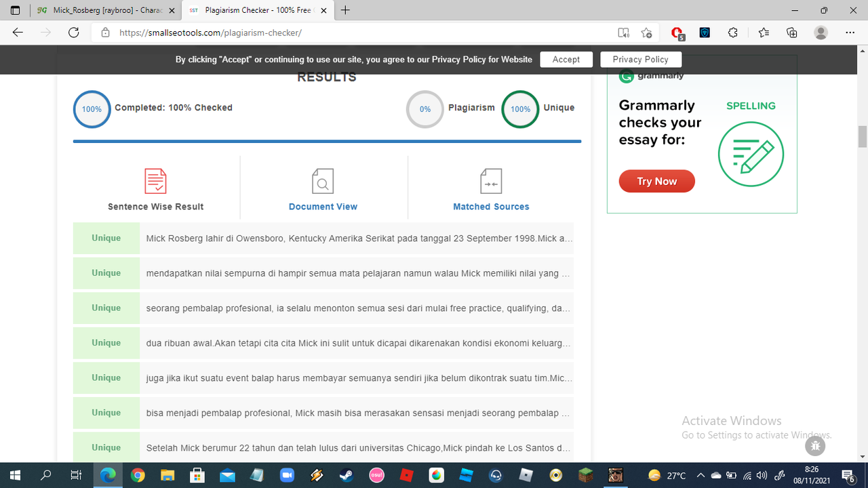Open the taskbar clock and date
The image size is (868, 488).
pos(811,475)
